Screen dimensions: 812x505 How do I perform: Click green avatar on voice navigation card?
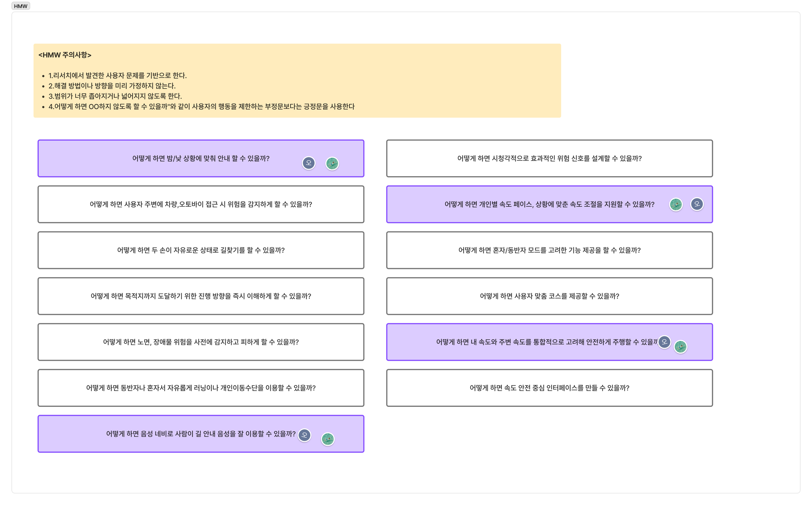(328, 439)
